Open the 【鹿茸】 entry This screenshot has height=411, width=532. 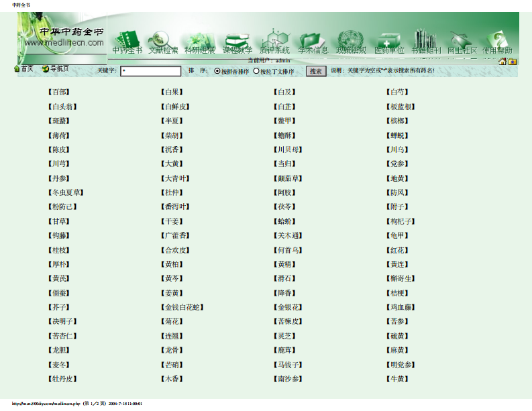[x=284, y=350]
